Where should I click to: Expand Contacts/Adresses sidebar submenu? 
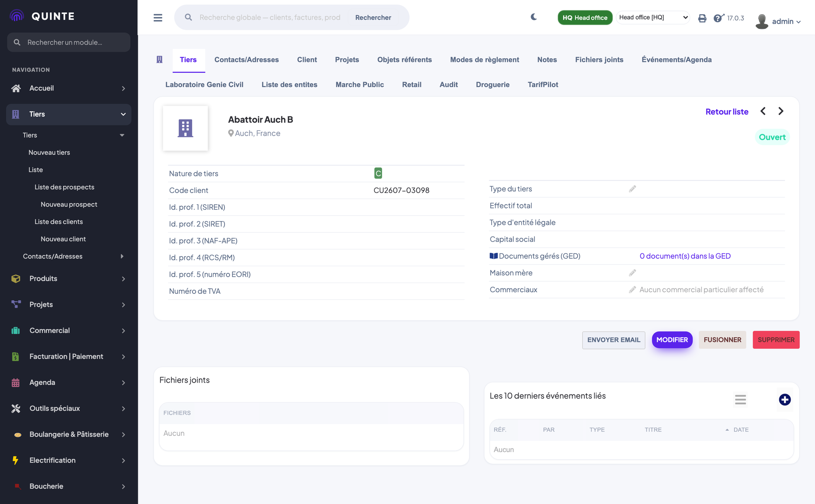click(x=122, y=256)
